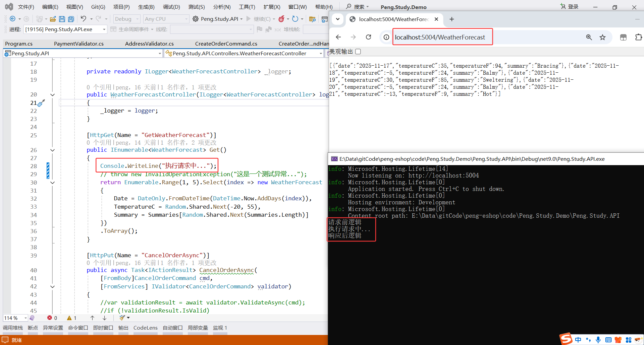Image resolution: width=644 pixels, height=345 pixels.
Task: Click the Sogou voice input microphone
Action: (598, 340)
